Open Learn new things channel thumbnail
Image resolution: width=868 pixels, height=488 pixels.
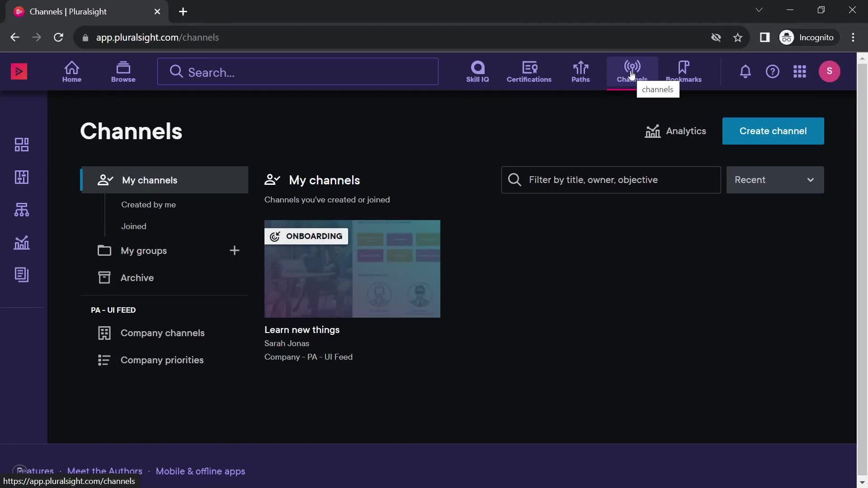352,269
